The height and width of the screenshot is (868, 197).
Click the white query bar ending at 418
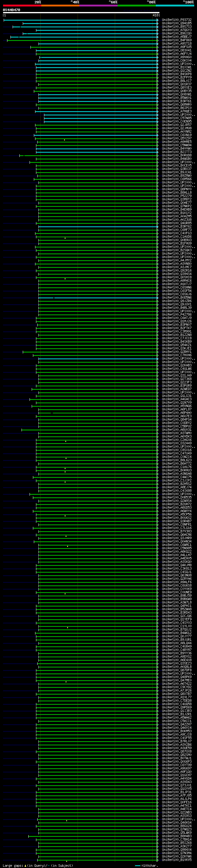click(81, 12)
